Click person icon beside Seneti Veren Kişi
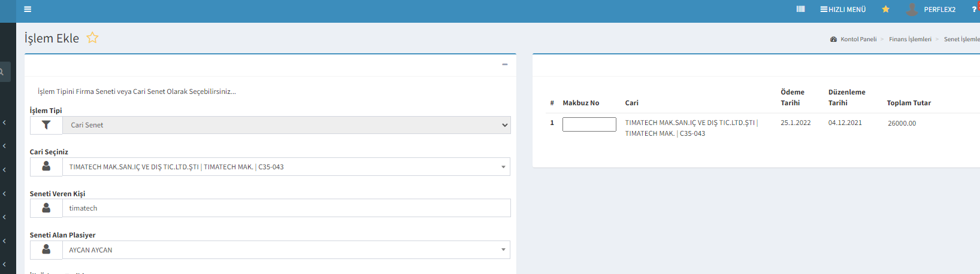The image size is (980, 274). [x=46, y=208]
